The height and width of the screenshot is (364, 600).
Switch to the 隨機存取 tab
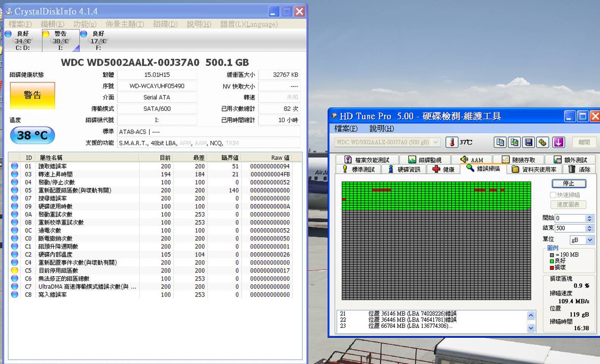518,160
